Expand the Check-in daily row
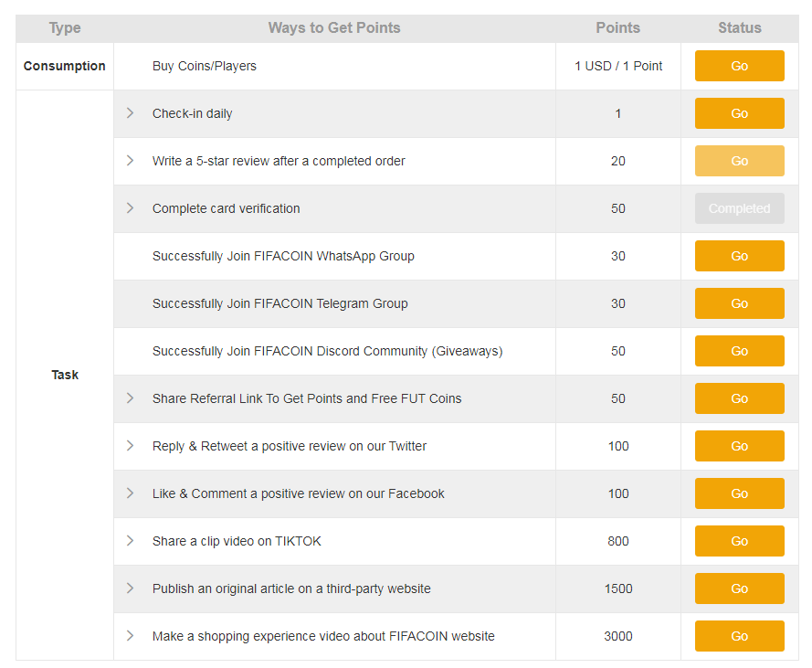The height and width of the screenshot is (668, 812). 131,113
